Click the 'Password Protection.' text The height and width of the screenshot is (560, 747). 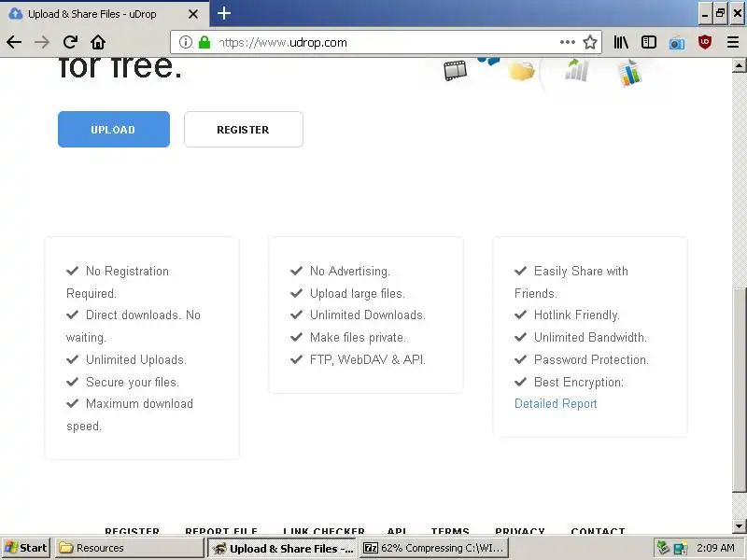pos(591,359)
